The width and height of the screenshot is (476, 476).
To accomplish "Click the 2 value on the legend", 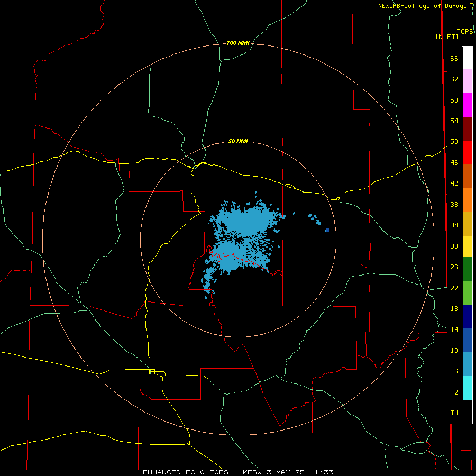I will (x=456, y=392).
